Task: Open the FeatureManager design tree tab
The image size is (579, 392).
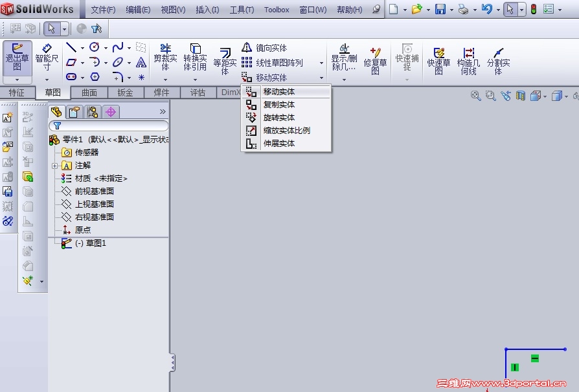Action: 57,112
